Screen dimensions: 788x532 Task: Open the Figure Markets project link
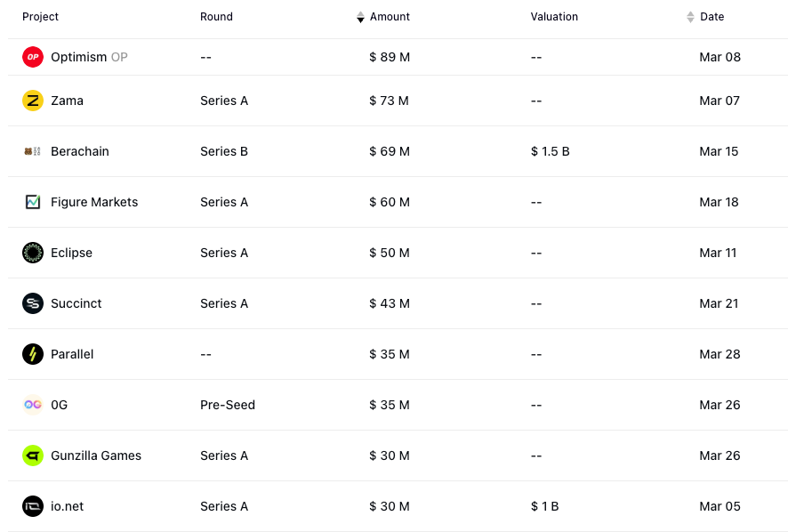94,202
